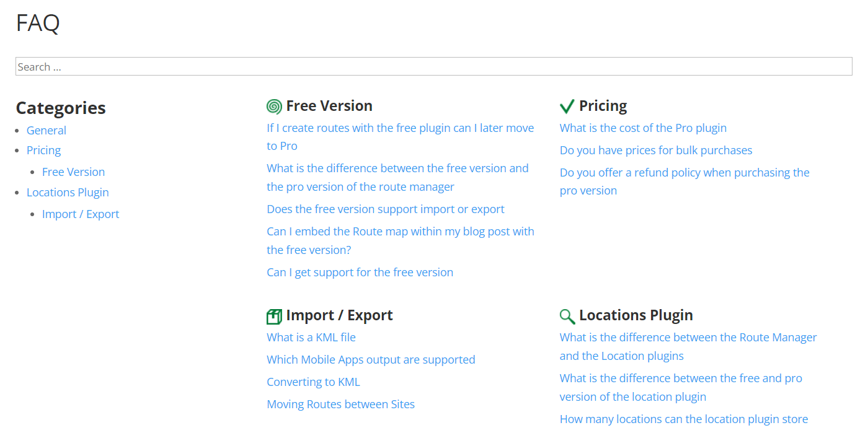
Task: Open the Free Version subcategory link
Action: [73, 172]
